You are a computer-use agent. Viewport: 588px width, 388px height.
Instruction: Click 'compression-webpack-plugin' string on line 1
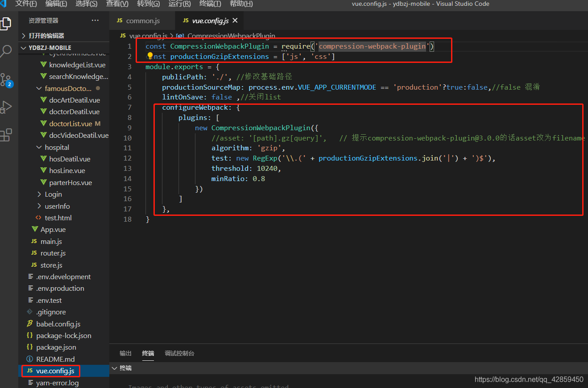click(x=373, y=46)
